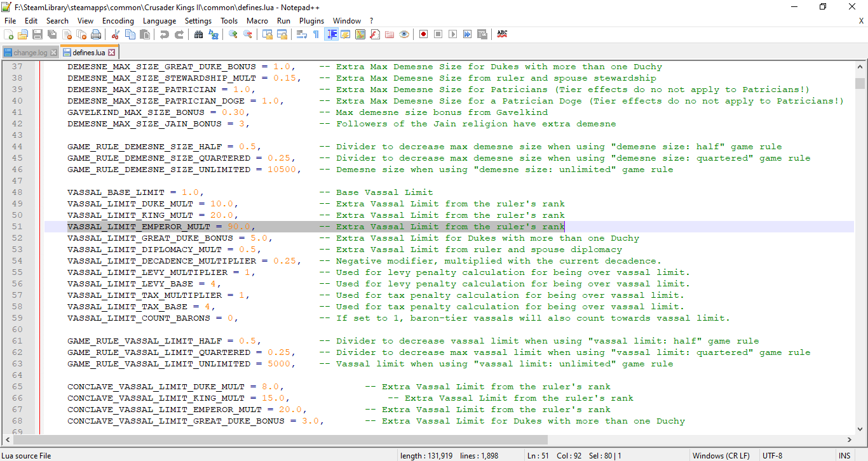Copy selection using toolbar Copy icon
868x461 pixels.
[x=130, y=34]
